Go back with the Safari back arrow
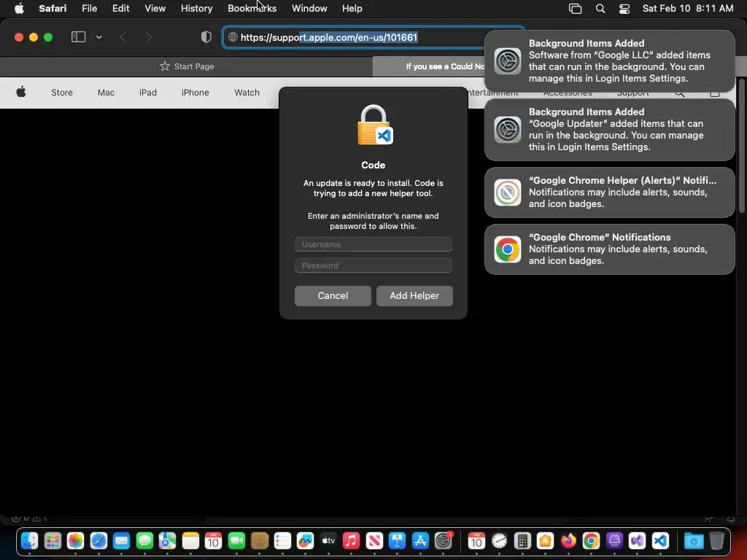The width and height of the screenshot is (747, 560). (x=123, y=37)
